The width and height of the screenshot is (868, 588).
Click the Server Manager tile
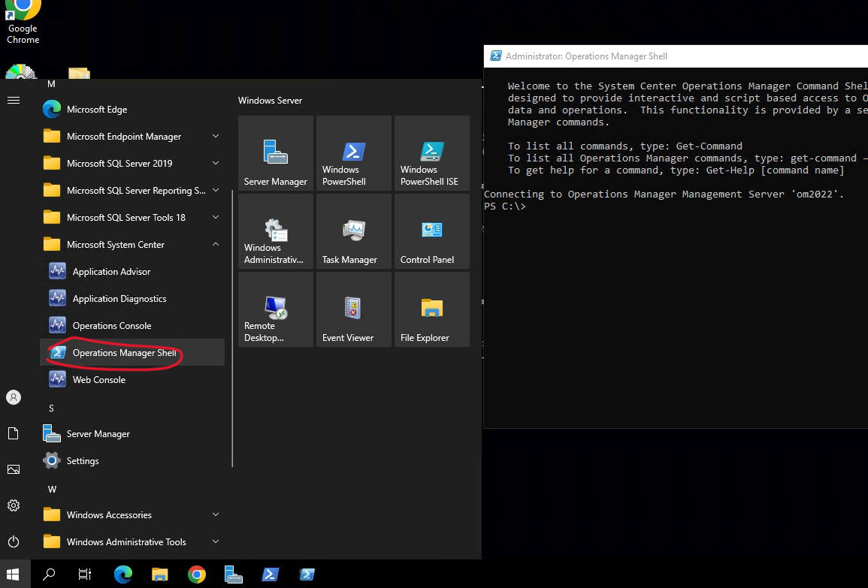coord(276,153)
